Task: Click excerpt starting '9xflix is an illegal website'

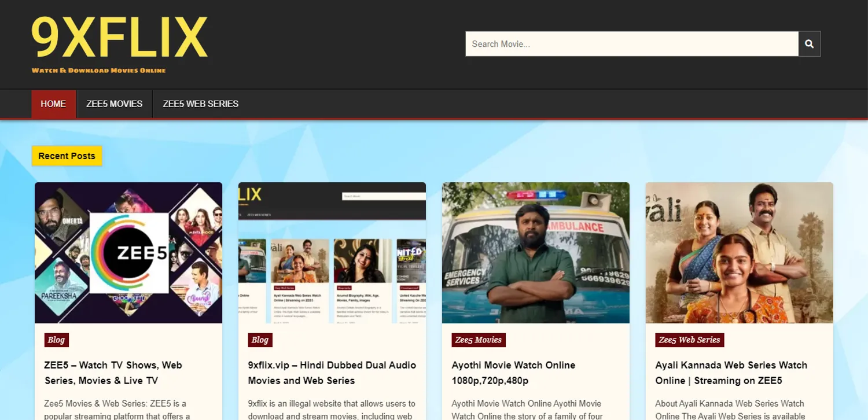Action: click(332, 410)
